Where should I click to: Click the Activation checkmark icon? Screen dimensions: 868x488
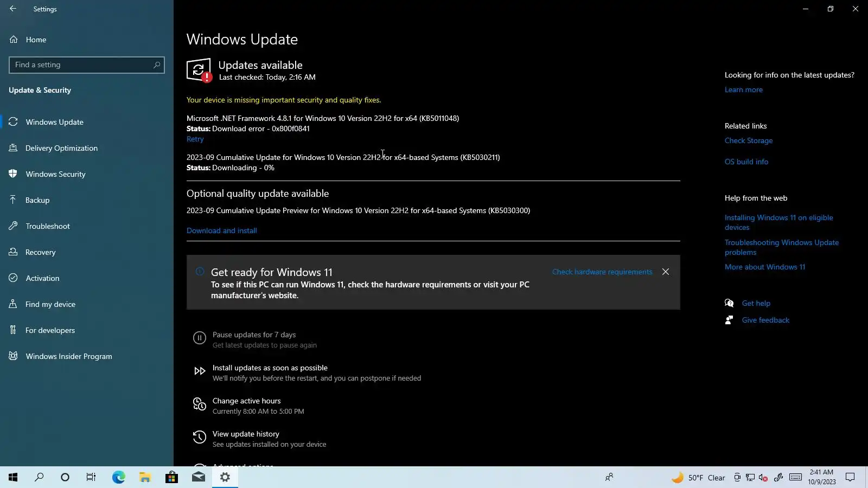[x=13, y=278]
